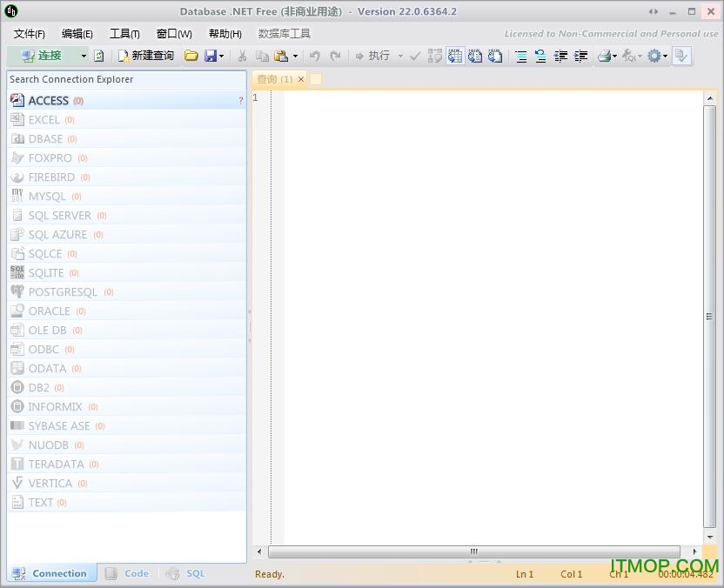
Task: Open the save icon dropdown arrow
Action: click(x=222, y=57)
